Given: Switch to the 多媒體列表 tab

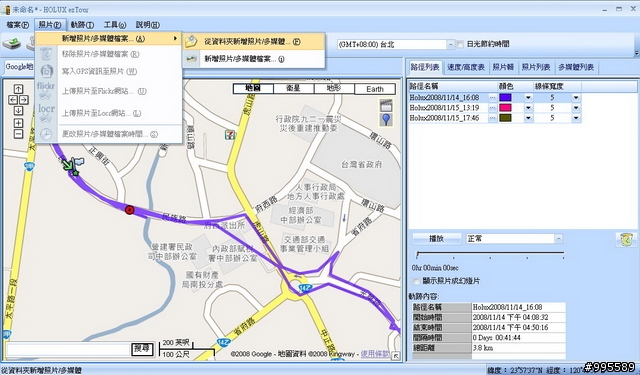Looking at the screenshot, I should 576,67.
